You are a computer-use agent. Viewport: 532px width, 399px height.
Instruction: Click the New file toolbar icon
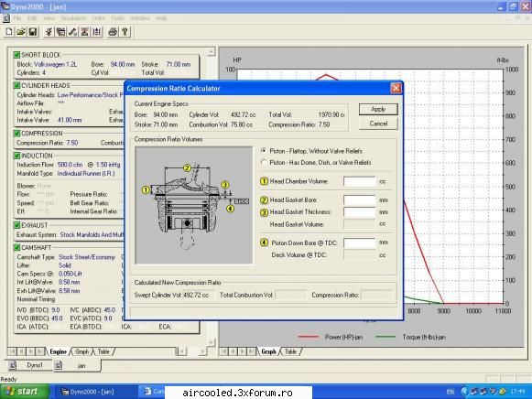(x=9, y=32)
